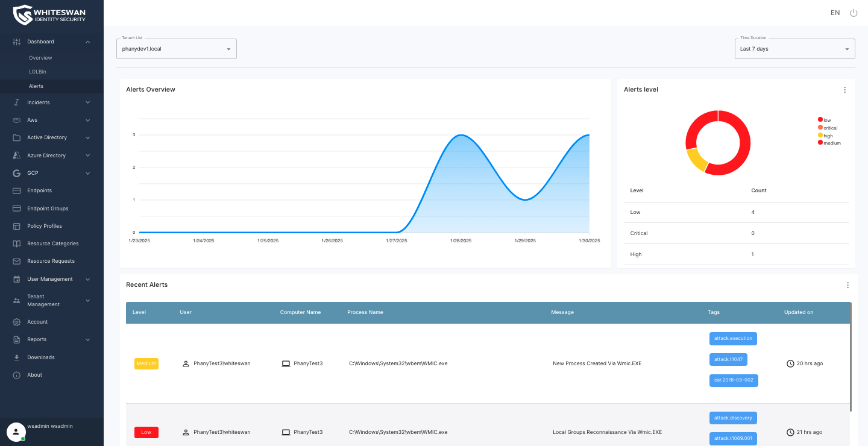The width and height of the screenshot is (868, 446).
Task: Click the Recent Alerts table scrollbar
Action: tap(851, 356)
